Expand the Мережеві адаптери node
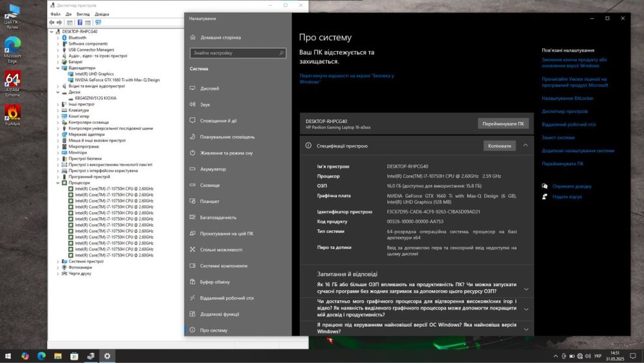 (x=58, y=134)
